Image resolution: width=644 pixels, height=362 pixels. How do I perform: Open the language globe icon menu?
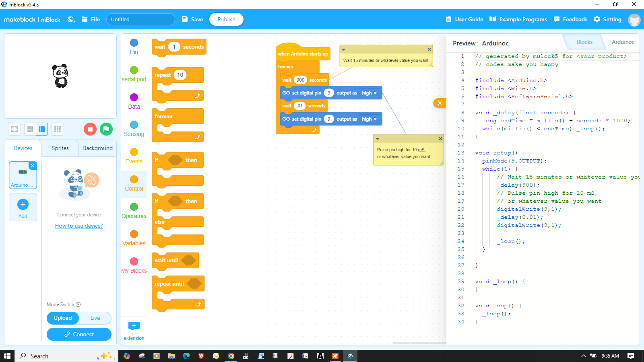coord(71,19)
